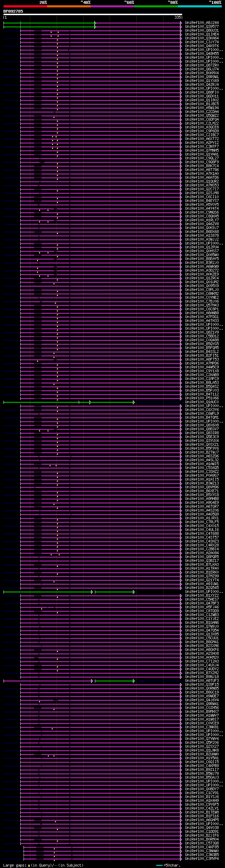Image resolution: width=225 pixels, height=868 pixels.
Task: Select the UniRef100_Q8VM96 label
Action: tap(202, 487)
